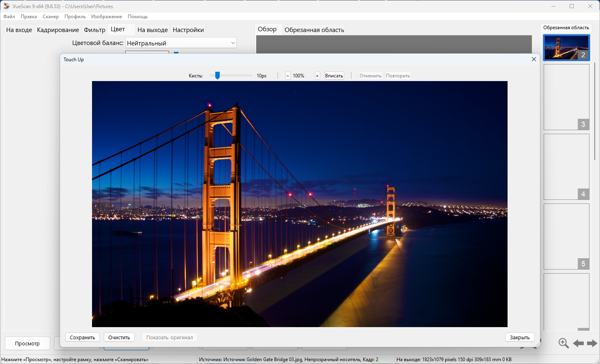Click Вписать to fit the image

334,76
